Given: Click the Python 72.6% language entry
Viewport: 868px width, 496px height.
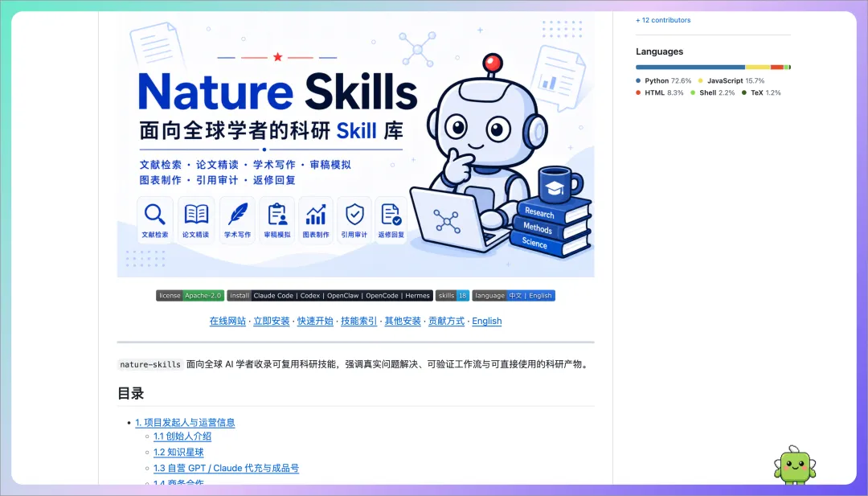Looking at the screenshot, I should click(664, 81).
